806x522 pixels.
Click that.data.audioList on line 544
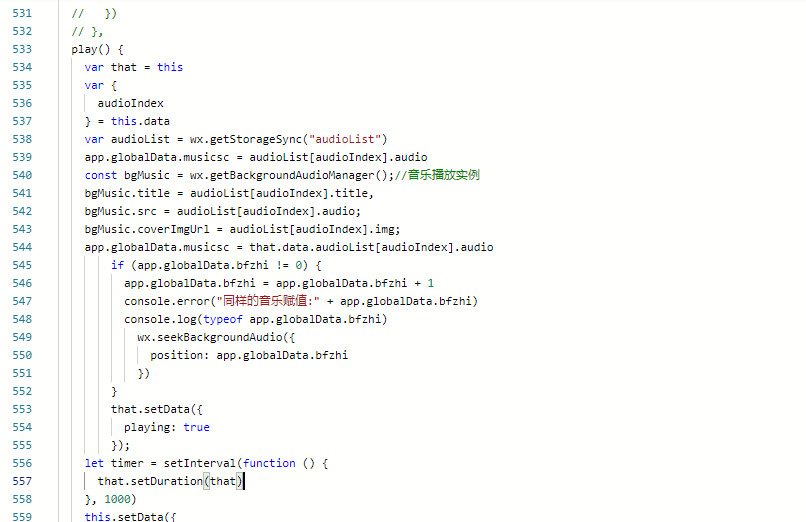coord(312,247)
